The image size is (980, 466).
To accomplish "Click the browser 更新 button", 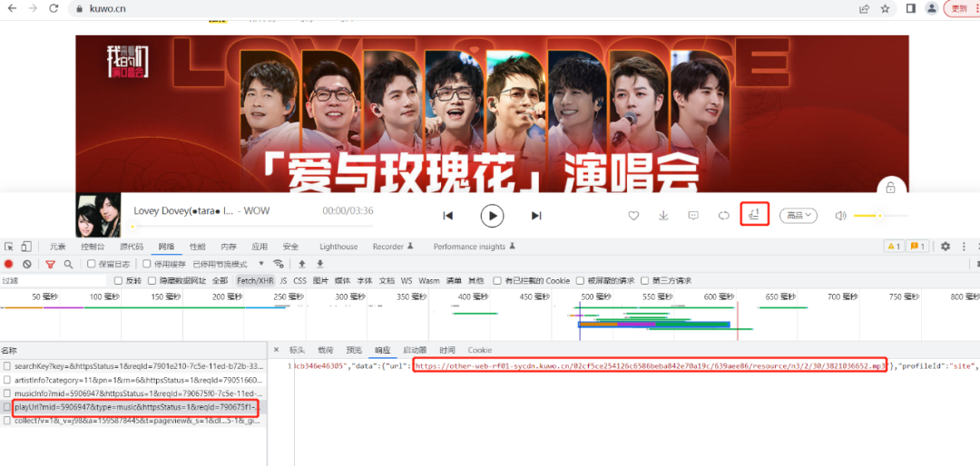I will [x=959, y=9].
